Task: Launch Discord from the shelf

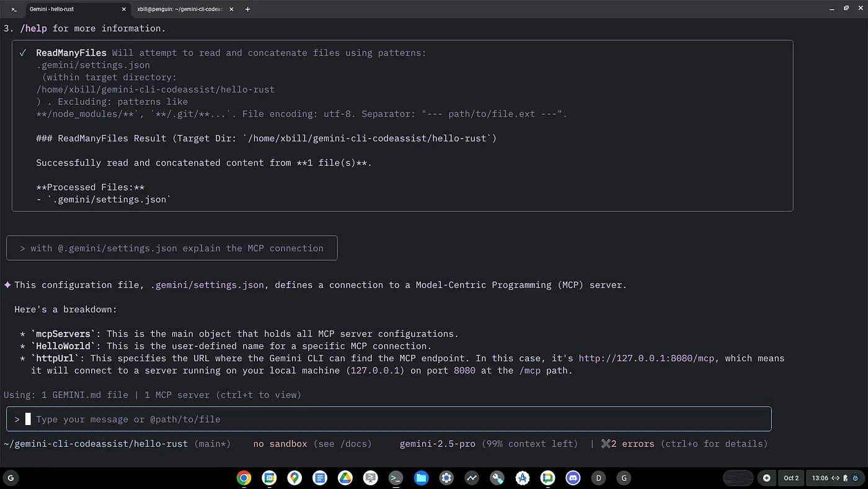Action: click(573, 478)
